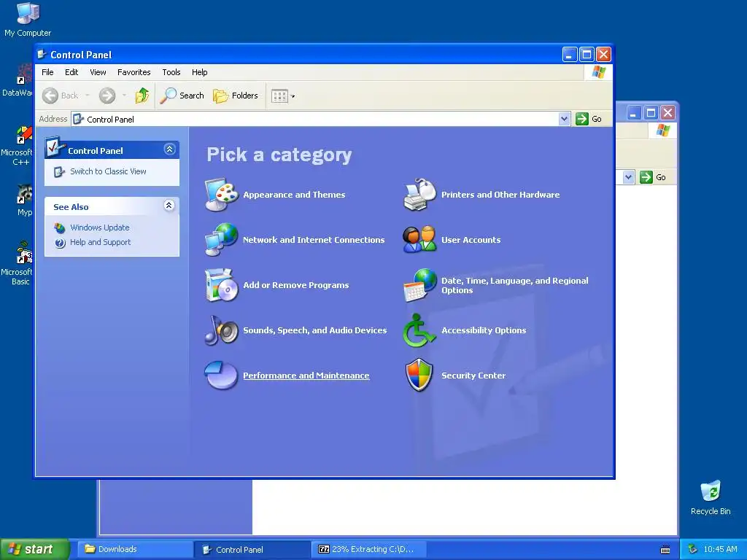Click the Security Center text link
Viewport: 747px width, 560px height.
[x=473, y=376]
